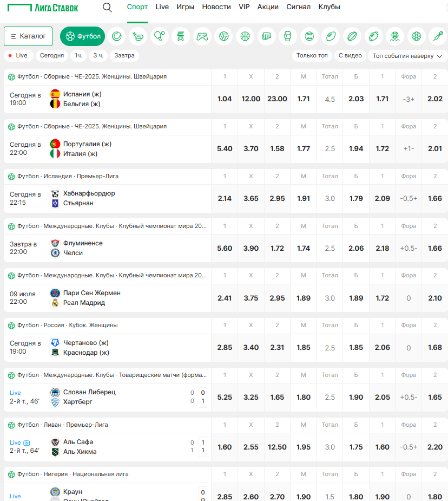
Task: Open the Игры tab
Action: [186, 7]
